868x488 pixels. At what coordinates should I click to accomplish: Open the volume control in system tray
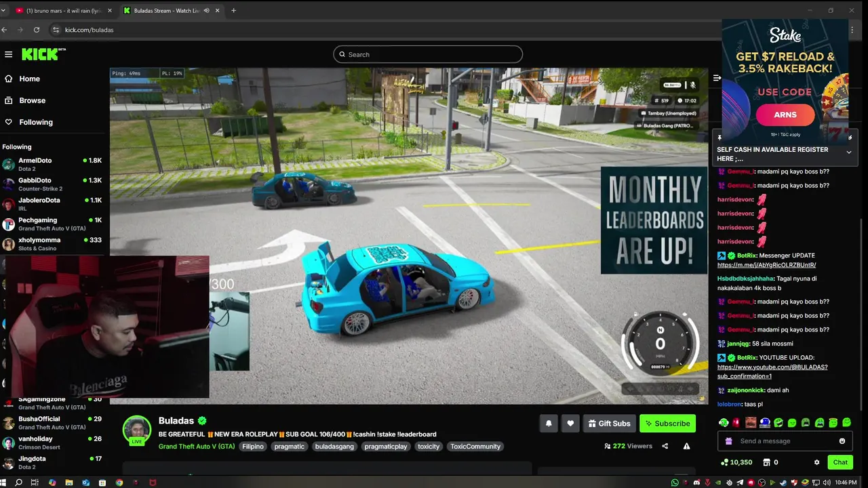(x=827, y=483)
